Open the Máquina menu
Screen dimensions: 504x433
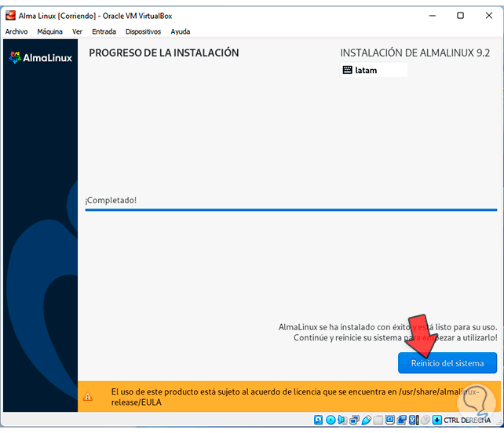tap(49, 31)
